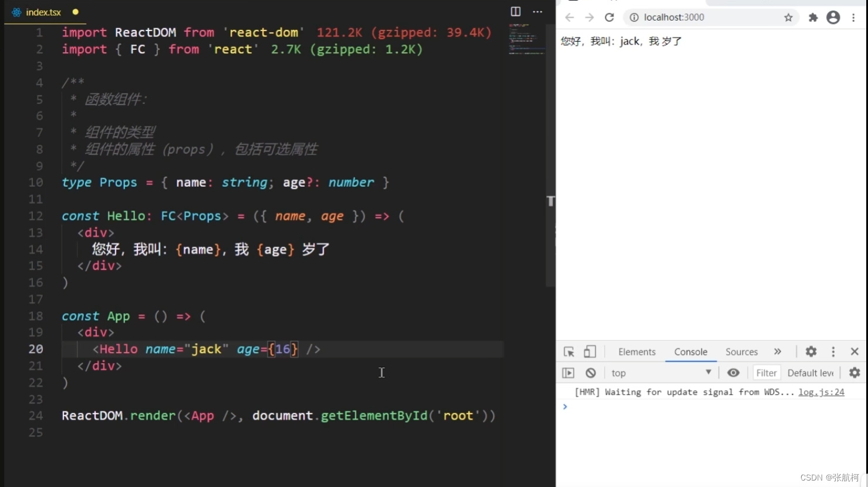The height and width of the screenshot is (487, 868).
Task: Open the DevTools customize three-dot menu
Action: pos(833,351)
